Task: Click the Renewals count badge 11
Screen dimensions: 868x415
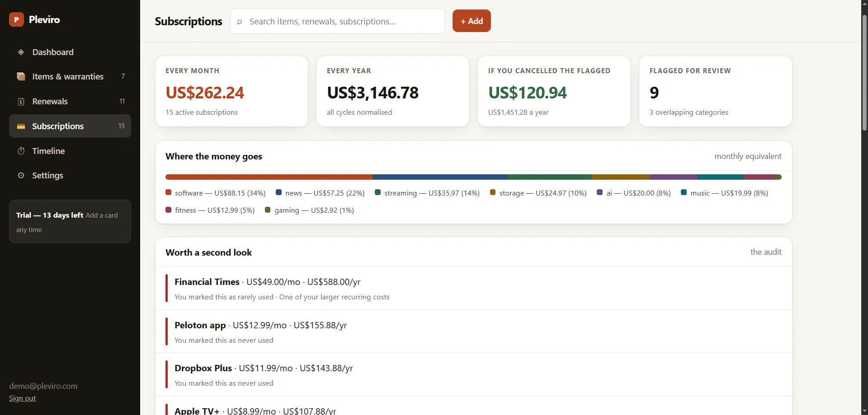Action: pos(122,101)
